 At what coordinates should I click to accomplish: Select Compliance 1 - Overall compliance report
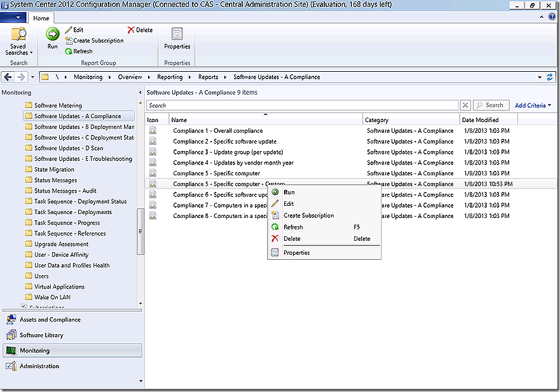pos(218,131)
